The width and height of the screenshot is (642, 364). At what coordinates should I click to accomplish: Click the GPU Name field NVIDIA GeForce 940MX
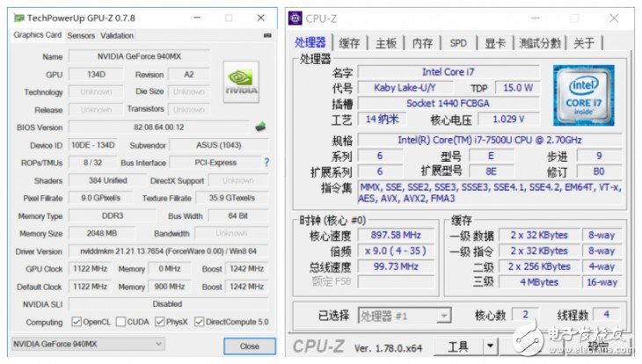point(139,56)
